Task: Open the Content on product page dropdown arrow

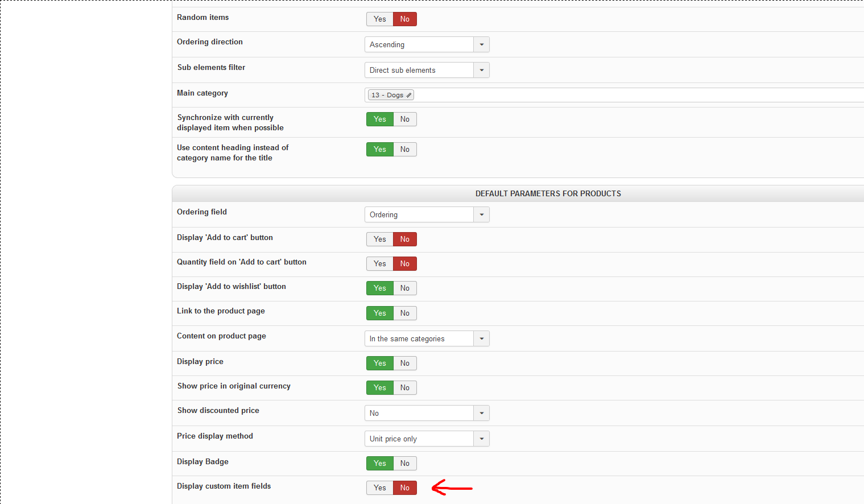Action: 482,338
